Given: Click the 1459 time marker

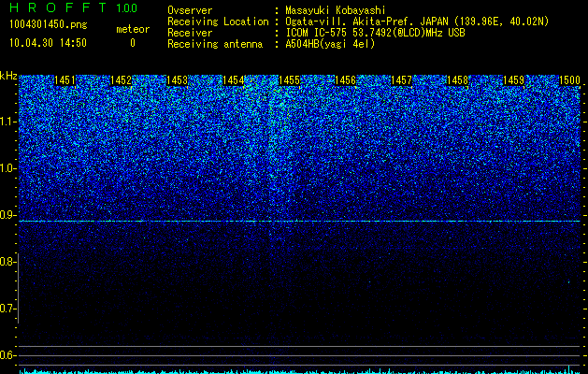Looking at the screenshot, I should point(513,80).
